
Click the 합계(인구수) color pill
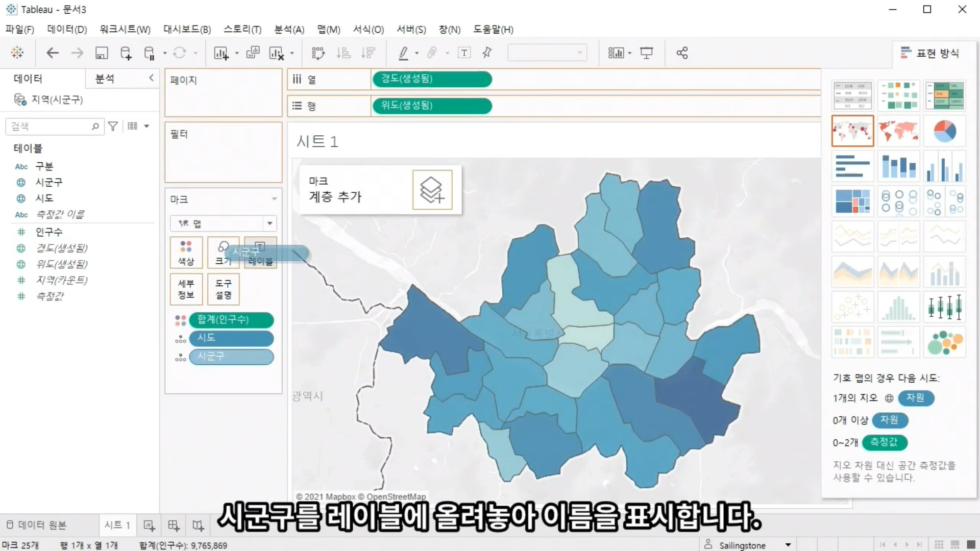[x=231, y=320]
